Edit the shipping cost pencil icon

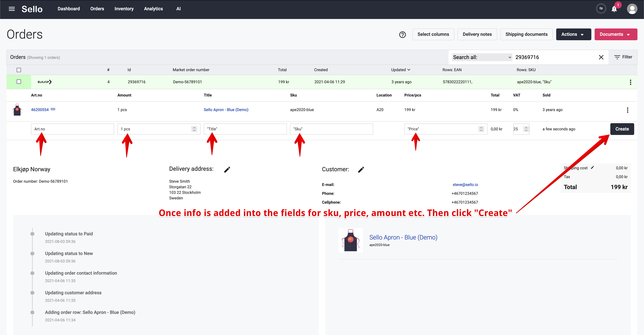click(x=592, y=167)
